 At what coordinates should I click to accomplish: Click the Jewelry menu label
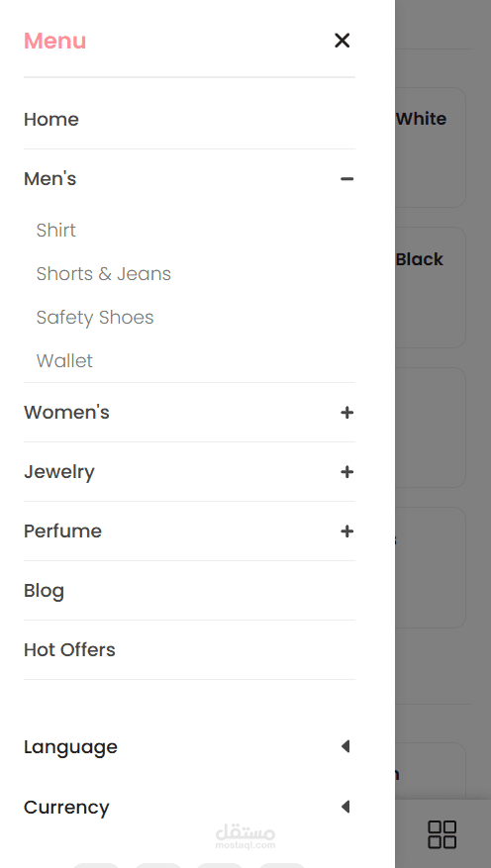tap(59, 472)
